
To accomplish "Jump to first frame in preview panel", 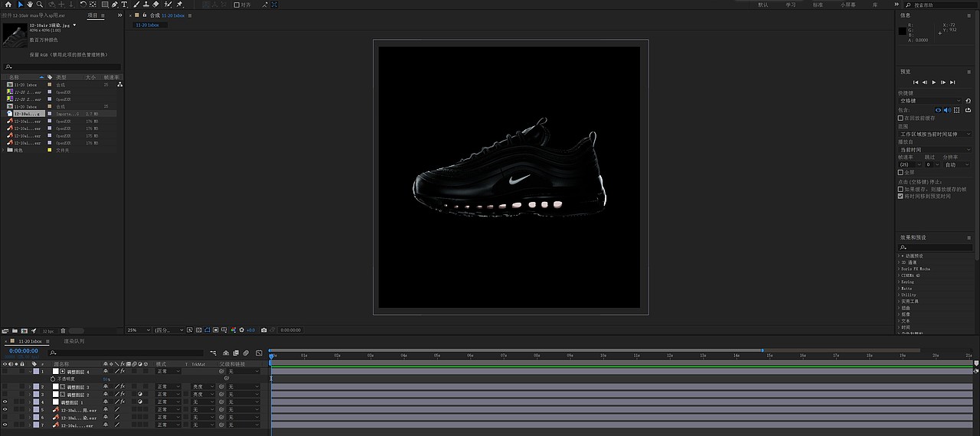I will click(916, 83).
